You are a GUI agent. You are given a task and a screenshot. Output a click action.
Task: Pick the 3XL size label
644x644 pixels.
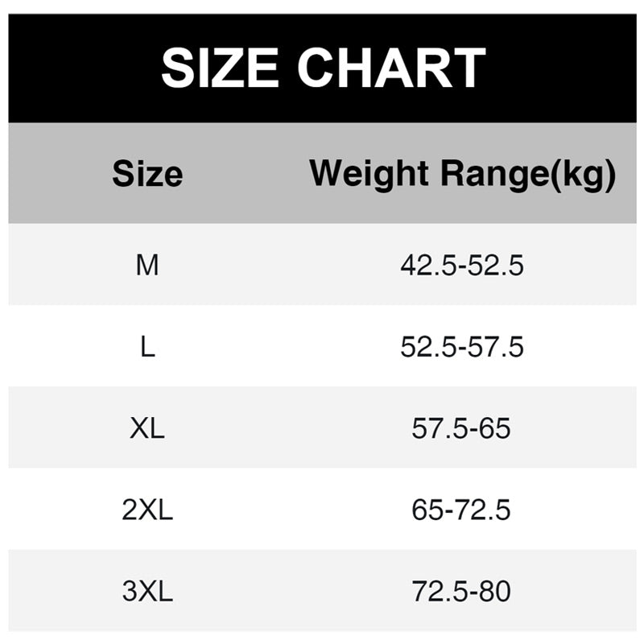[147, 592]
